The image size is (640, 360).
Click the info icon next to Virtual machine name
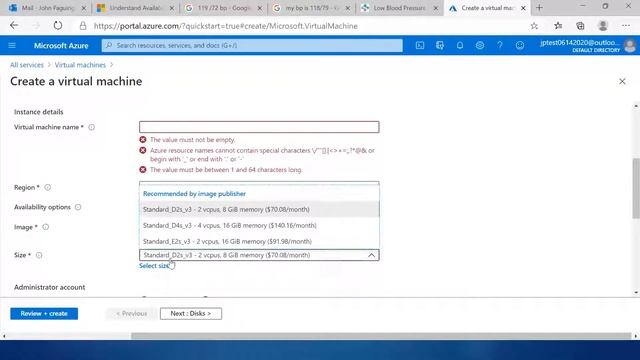coord(91,127)
